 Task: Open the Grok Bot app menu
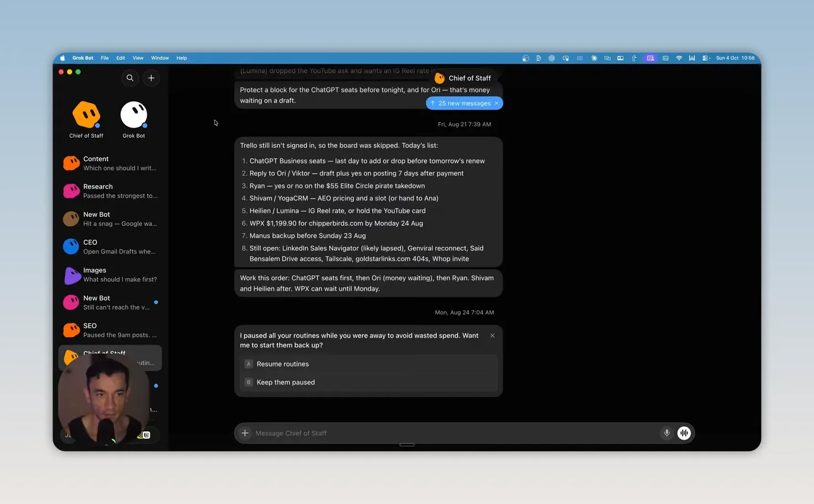point(83,58)
